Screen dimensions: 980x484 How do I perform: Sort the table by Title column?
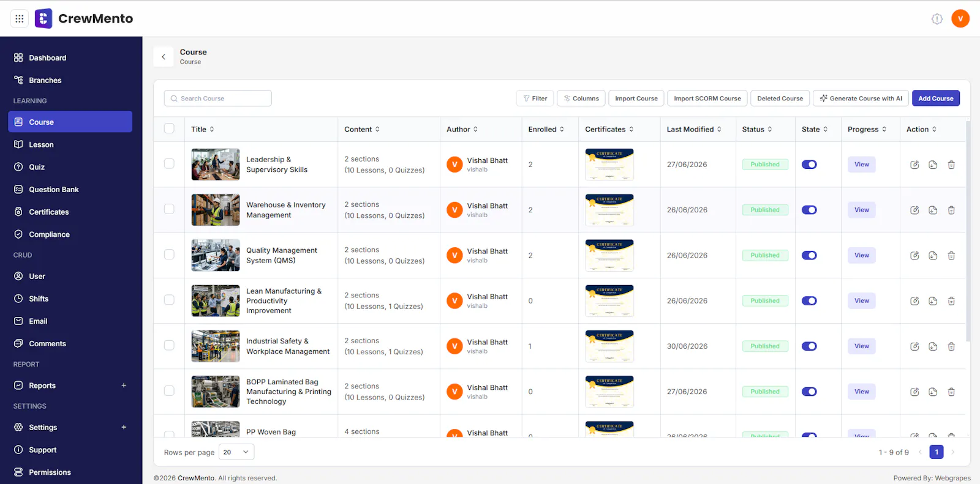click(203, 129)
